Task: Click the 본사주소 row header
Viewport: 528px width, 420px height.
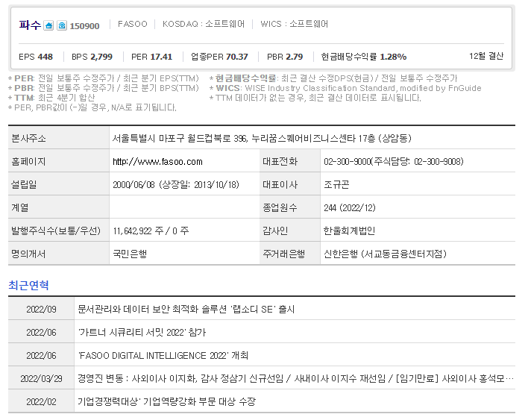Action: pyautogui.click(x=59, y=138)
